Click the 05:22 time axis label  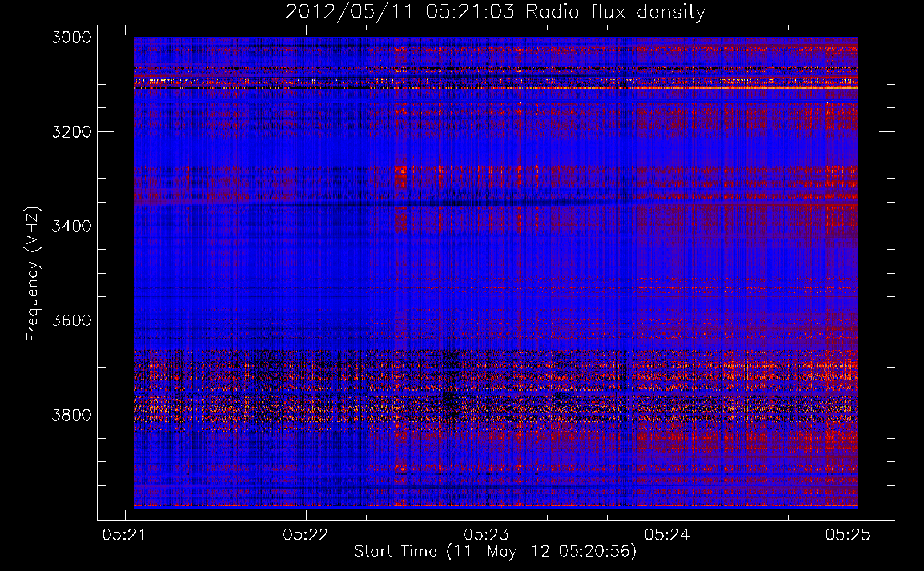(x=306, y=534)
